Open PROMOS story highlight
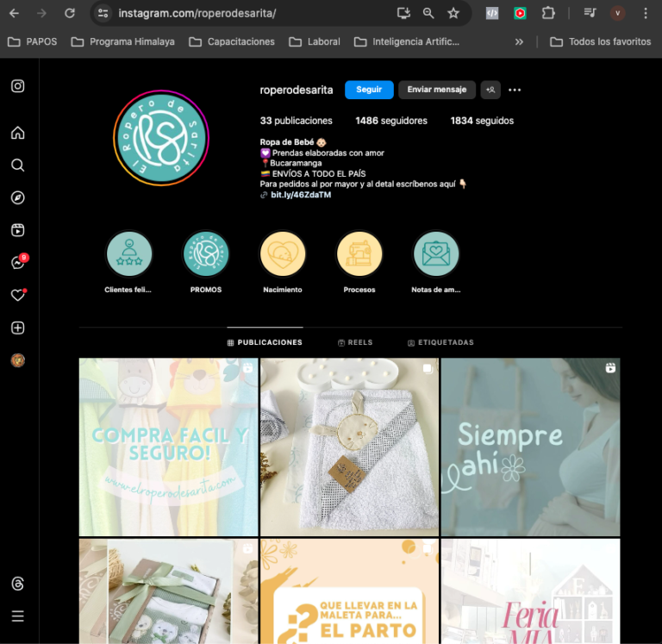 pyautogui.click(x=206, y=253)
